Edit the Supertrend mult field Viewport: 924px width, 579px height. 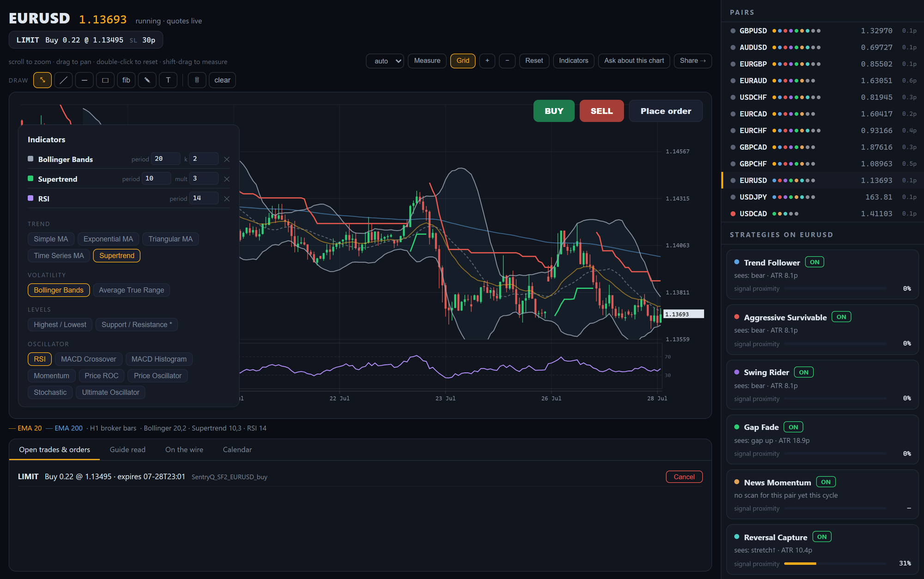coord(204,178)
